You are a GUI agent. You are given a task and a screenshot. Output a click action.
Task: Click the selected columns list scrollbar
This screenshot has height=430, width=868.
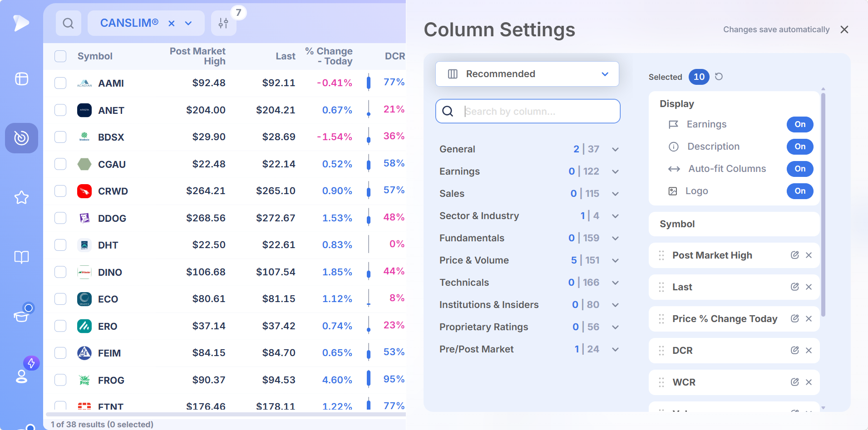(823, 205)
